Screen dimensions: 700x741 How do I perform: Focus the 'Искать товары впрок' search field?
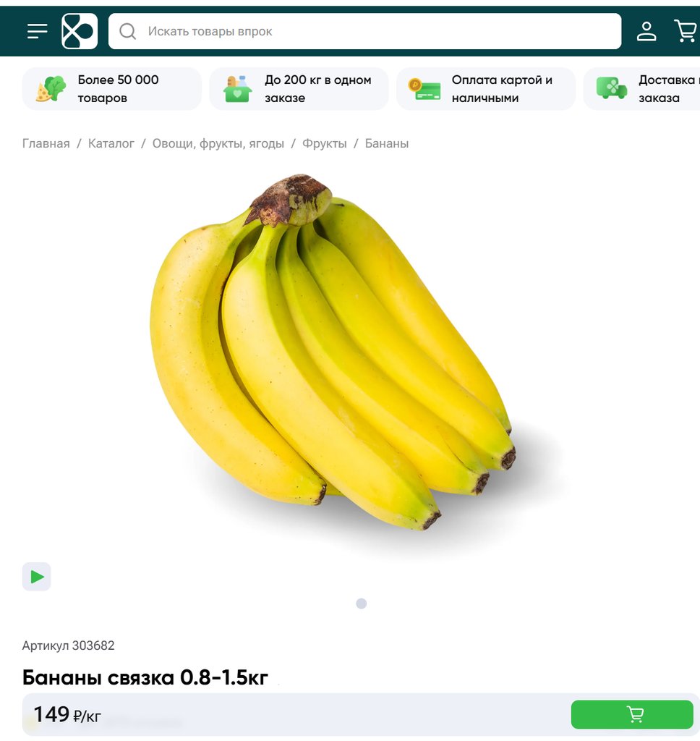[364, 31]
